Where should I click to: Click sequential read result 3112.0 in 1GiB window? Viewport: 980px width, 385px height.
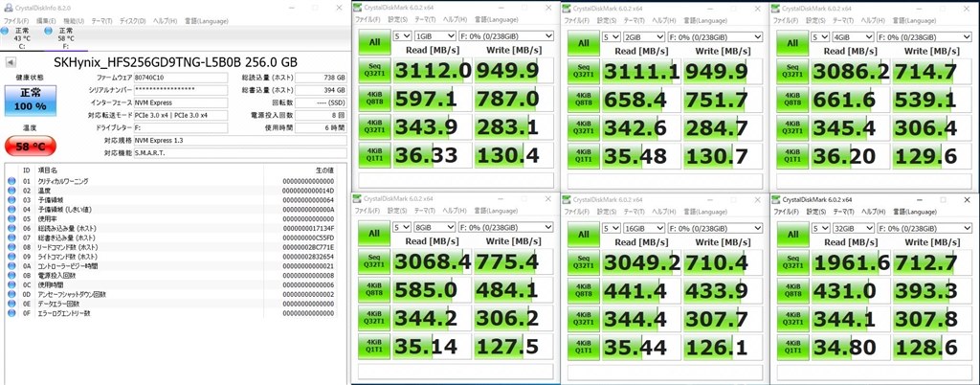[432, 71]
